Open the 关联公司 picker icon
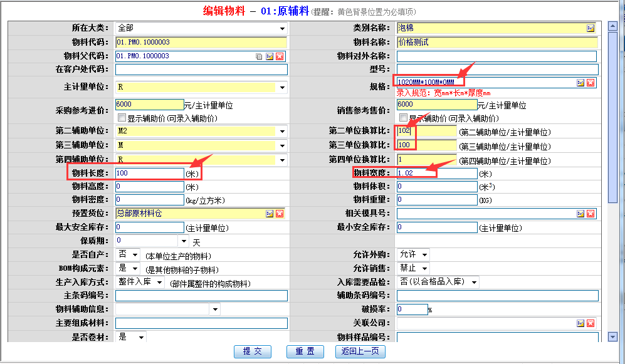This screenshot has width=625, height=364. coord(580,323)
